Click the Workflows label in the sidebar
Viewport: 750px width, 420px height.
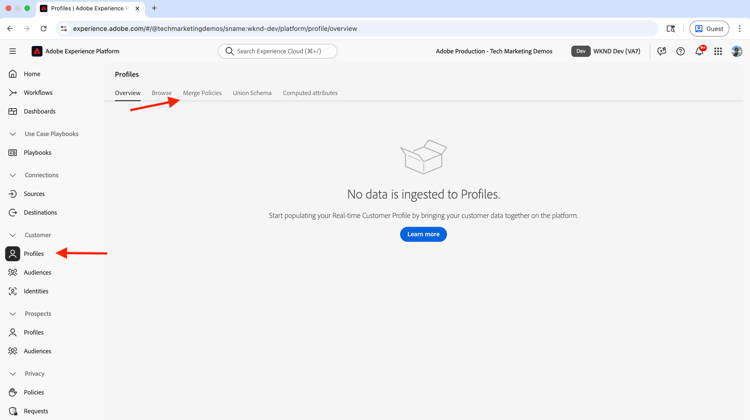click(38, 92)
